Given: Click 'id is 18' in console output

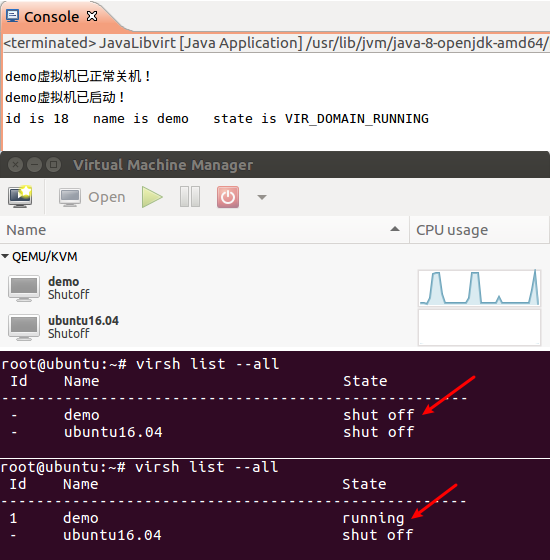Looking at the screenshot, I should click(x=37, y=119).
